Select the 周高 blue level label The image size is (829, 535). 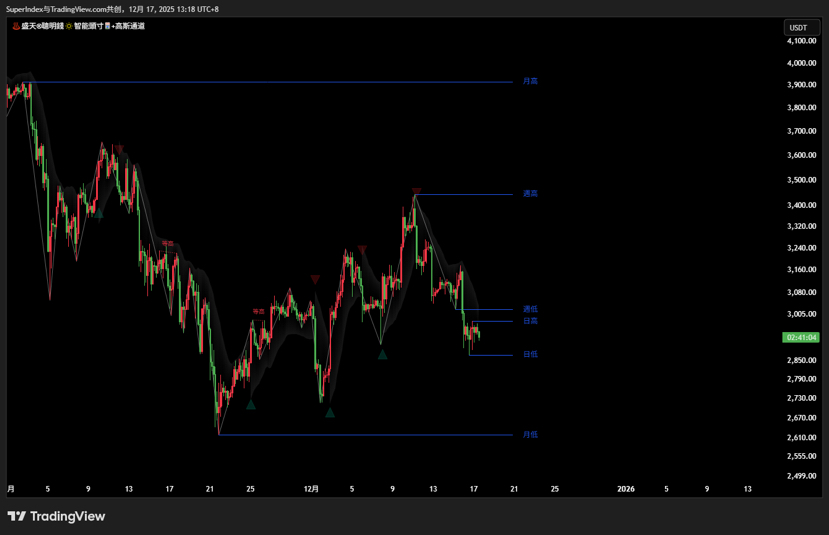(530, 194)
